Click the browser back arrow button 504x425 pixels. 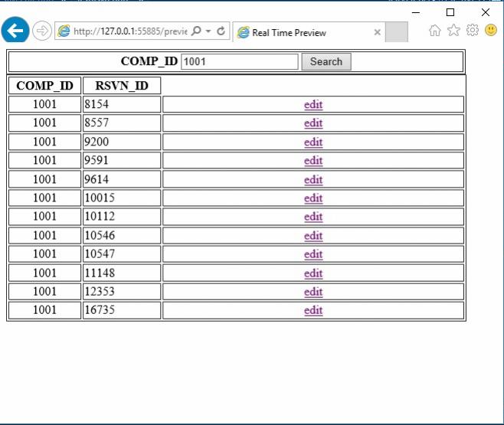tap(15, 30)
